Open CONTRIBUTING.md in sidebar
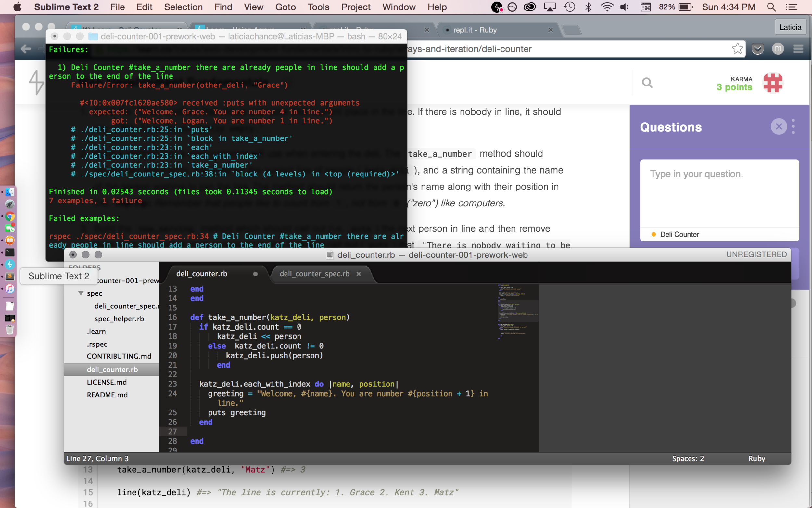The width and height of the screenshot is (812, 508). 119,356
